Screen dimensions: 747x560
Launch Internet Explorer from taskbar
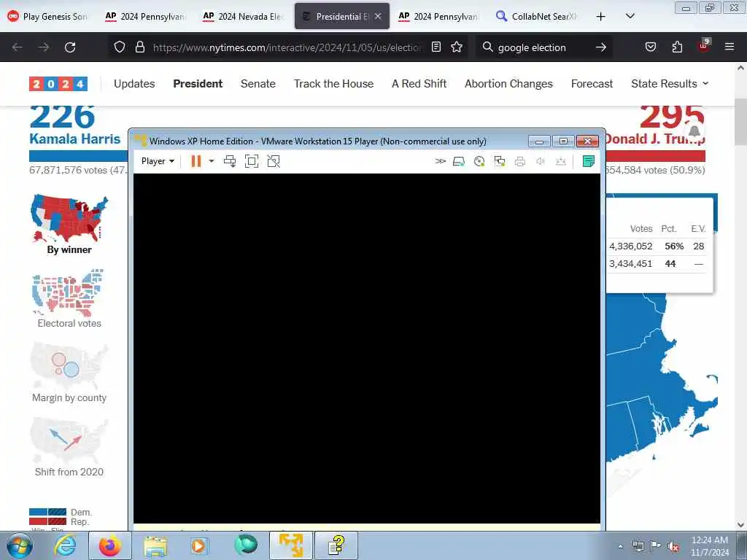pos(64,545)
